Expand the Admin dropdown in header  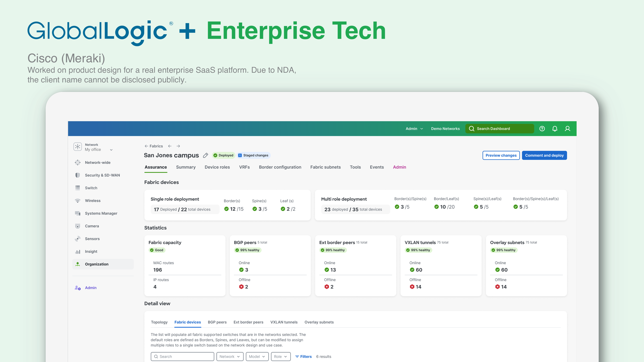coord(414,128)
